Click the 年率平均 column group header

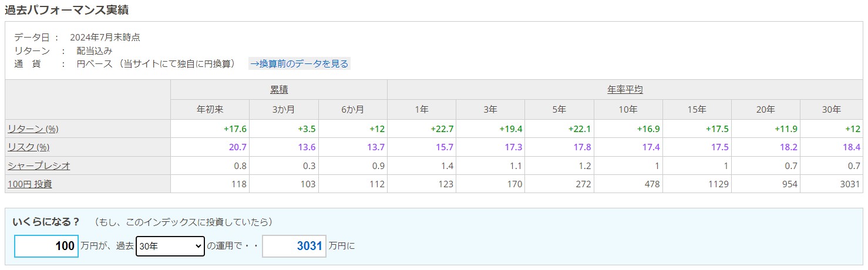point(625,90)
